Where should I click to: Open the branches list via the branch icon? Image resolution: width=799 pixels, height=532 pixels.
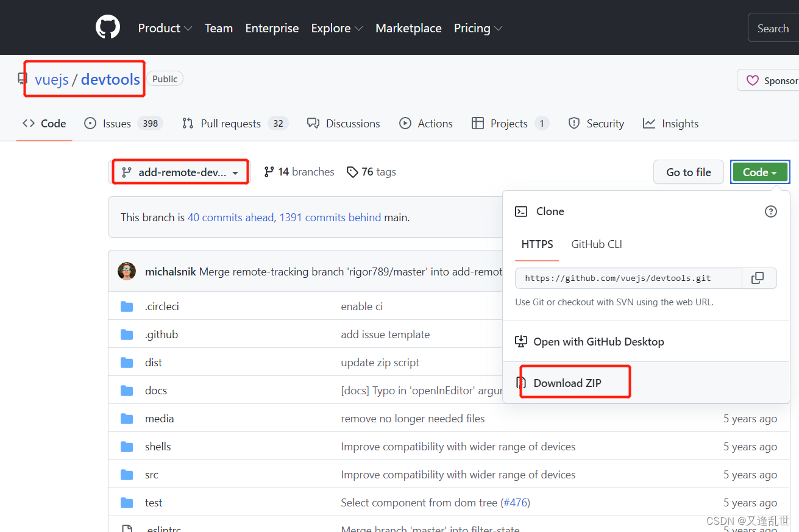click(269, 171)
